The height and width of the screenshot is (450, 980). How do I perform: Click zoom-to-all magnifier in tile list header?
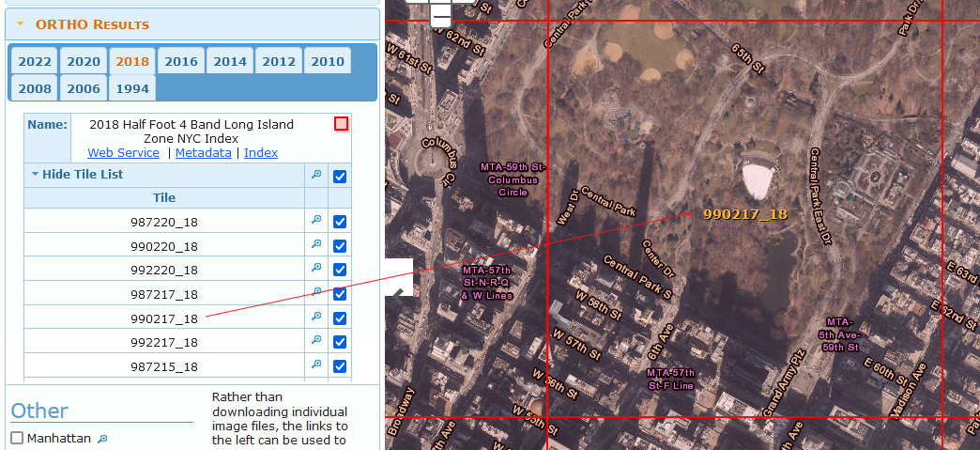[316, 175]
